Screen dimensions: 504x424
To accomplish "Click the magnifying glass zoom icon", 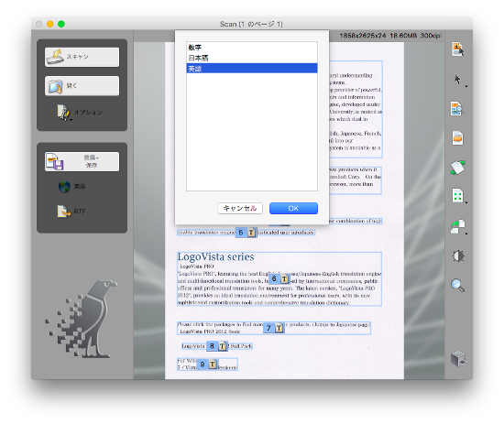I will tap(457, 285).
